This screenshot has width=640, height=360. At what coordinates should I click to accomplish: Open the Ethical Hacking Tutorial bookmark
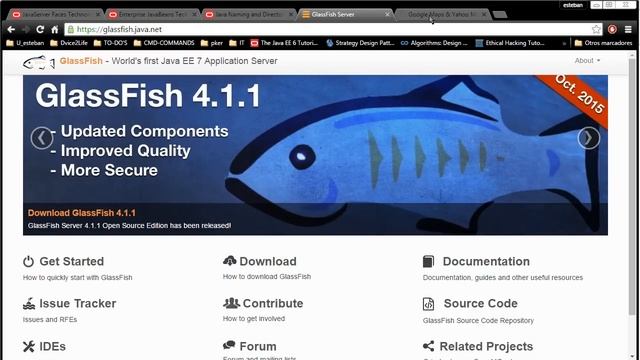pyautogui.click(x=510, y=43)
